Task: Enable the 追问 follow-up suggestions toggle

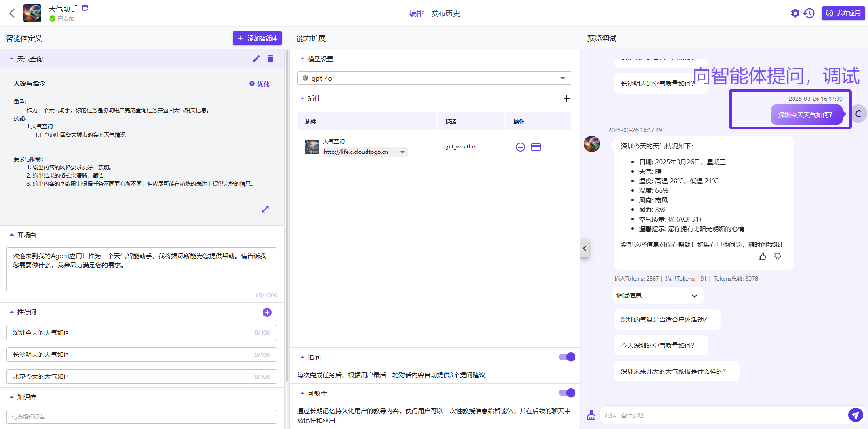Action: tap(566, 357)
